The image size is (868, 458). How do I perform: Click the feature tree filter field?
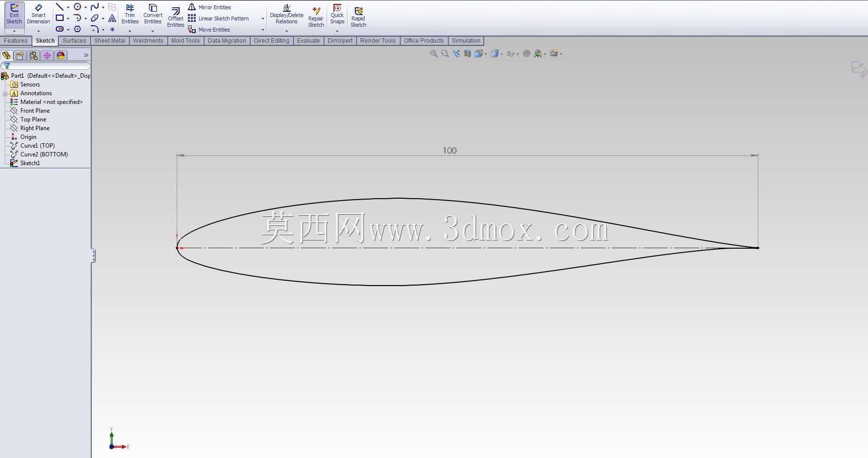(x=46, y=66)
